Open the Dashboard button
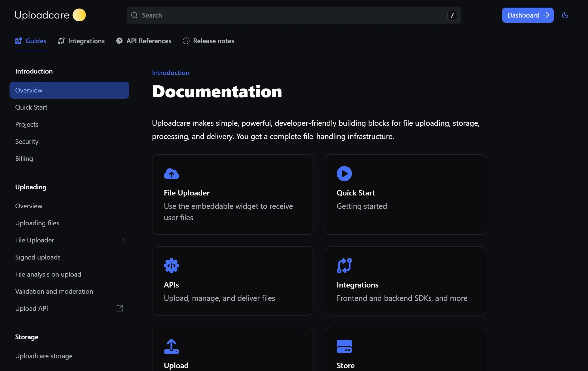This screenshot has width=588, height=371. click(528, 15)
